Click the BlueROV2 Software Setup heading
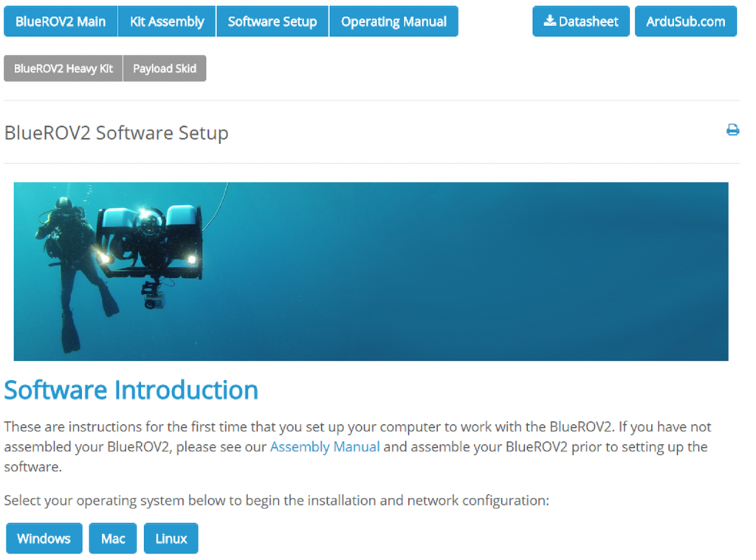The width and height of the screenshot is (756, 560). point(116,133)
